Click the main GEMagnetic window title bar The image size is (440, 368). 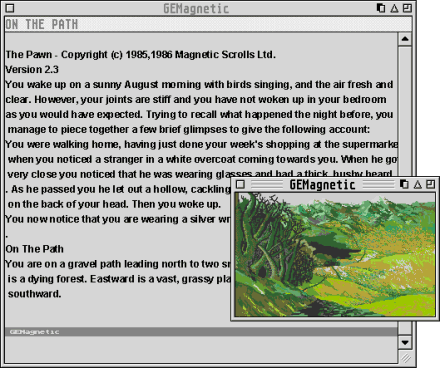coord(196,8)
